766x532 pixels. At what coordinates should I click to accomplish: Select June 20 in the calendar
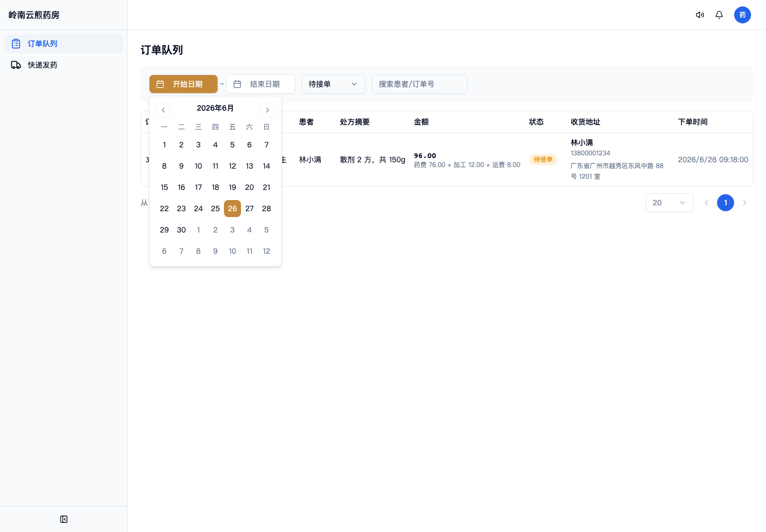[249, 187]
